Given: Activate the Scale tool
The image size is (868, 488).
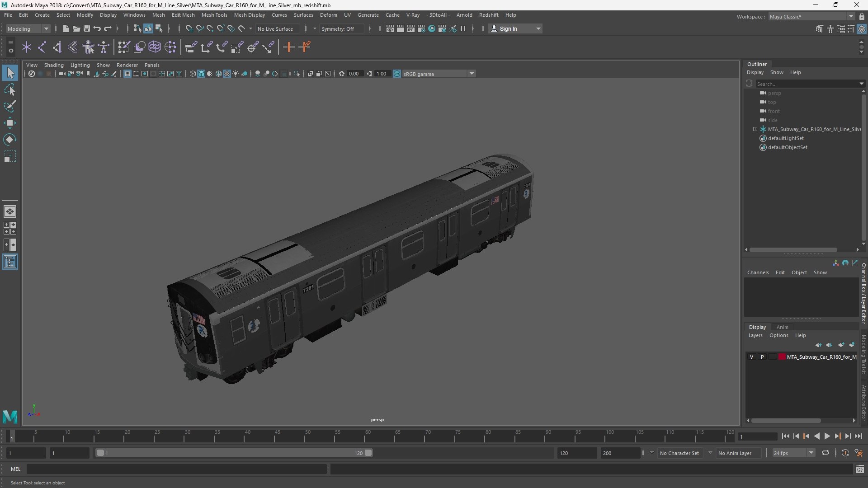Looking at the screenshot, I should 10,156.
